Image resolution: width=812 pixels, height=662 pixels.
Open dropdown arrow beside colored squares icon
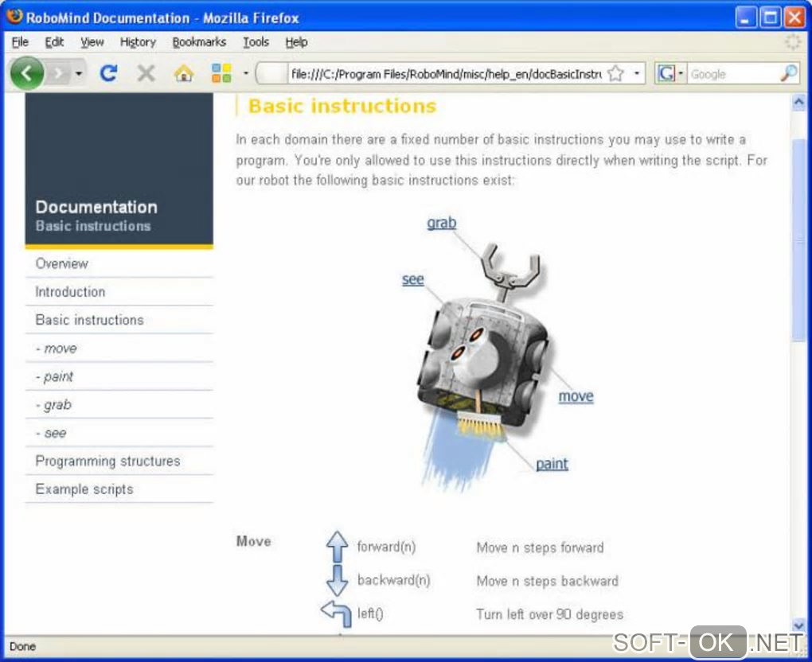click(245, 73)
